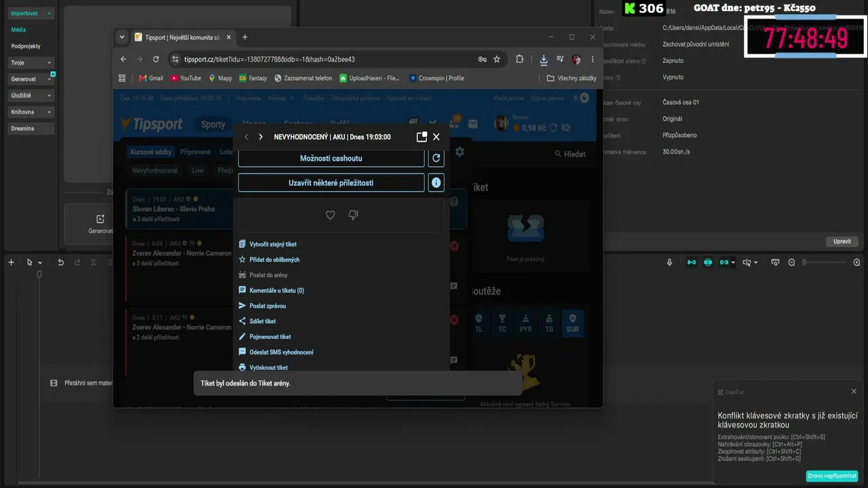Select the PYR competition tile

526,323
